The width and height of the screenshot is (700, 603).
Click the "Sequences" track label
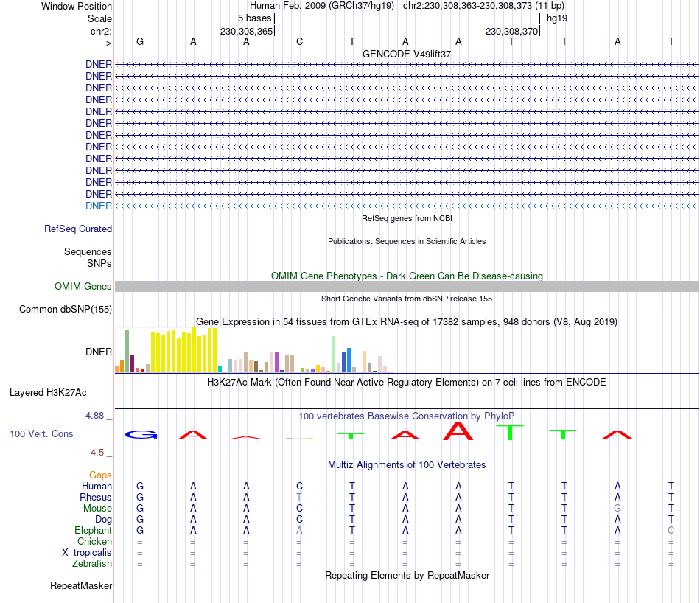click(x=88, y=251)
